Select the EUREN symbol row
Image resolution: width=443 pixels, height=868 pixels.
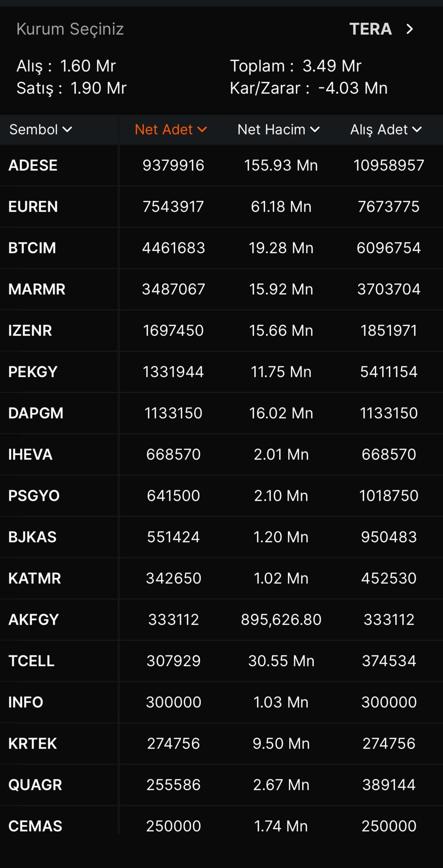click(x=33, y=207)
